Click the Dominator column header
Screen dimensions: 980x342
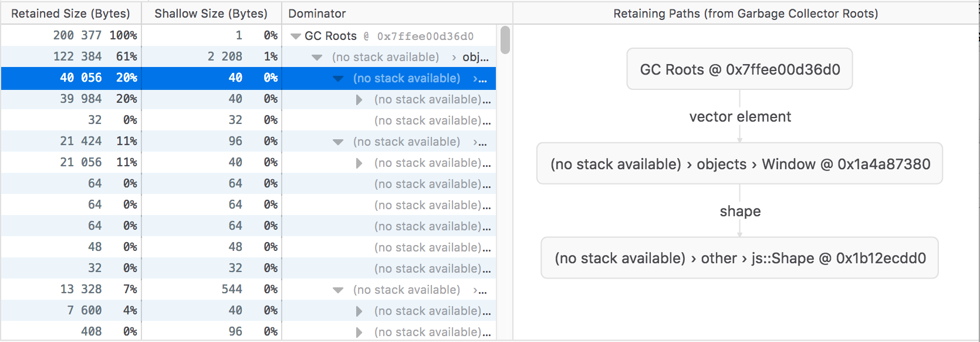click(317, 13)
